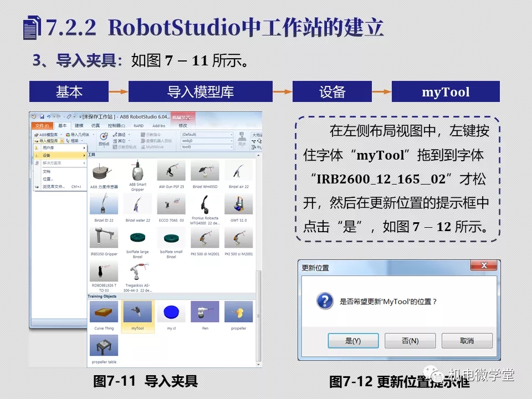This screenshot has width=532, height=399.
Task: Close the 更新位置 dialog with X
Action: [484, 265]
